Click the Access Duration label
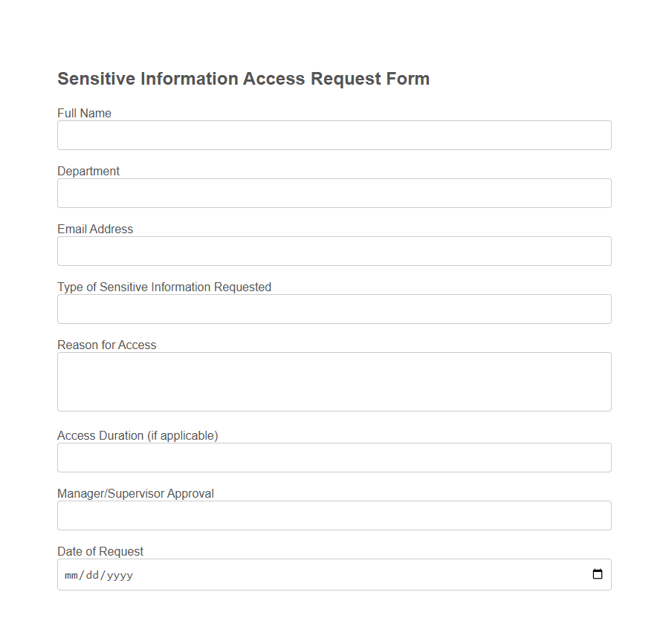669x644 pixels. pyautogui.click(x=138, y=435)
